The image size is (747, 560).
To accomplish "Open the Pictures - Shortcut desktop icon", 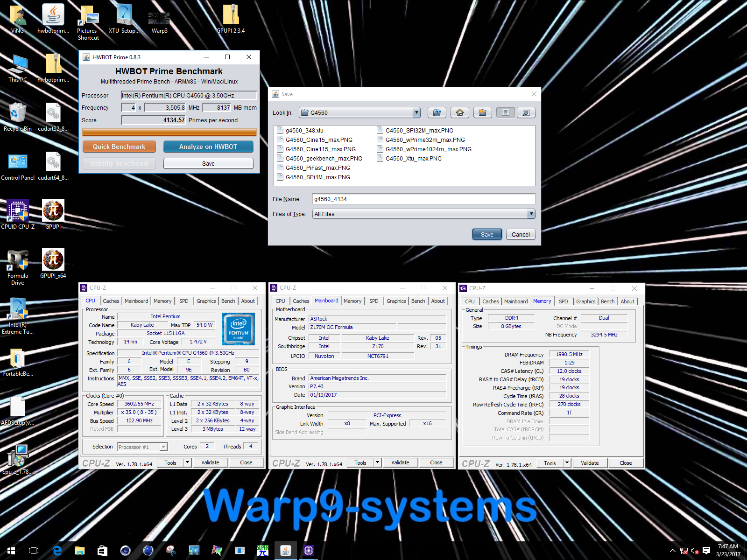I will tap(88, 23).
